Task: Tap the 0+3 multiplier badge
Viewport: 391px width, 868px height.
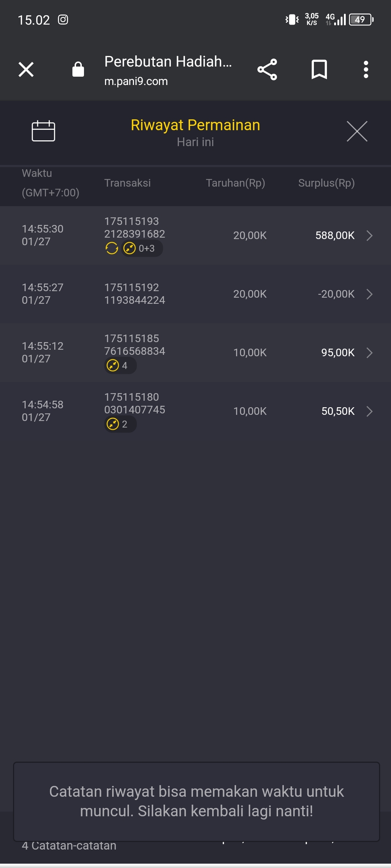Action: 142,248
